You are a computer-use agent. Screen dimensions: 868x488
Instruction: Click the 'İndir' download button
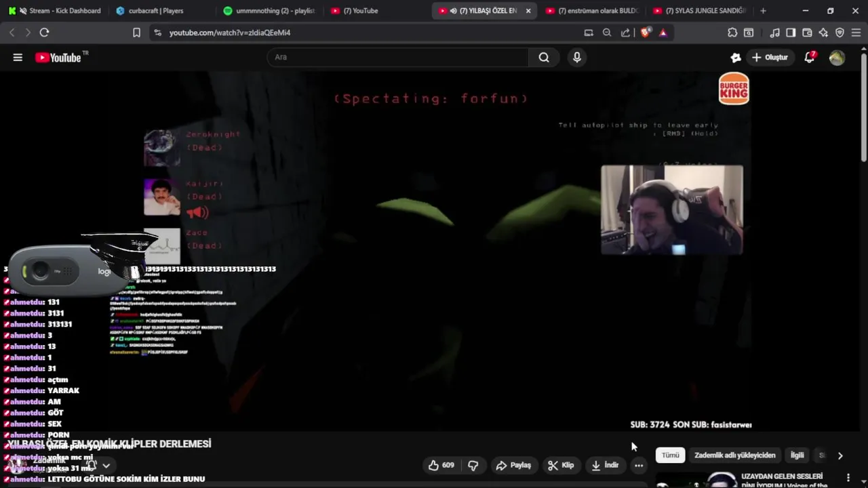(x=605, y=465)
